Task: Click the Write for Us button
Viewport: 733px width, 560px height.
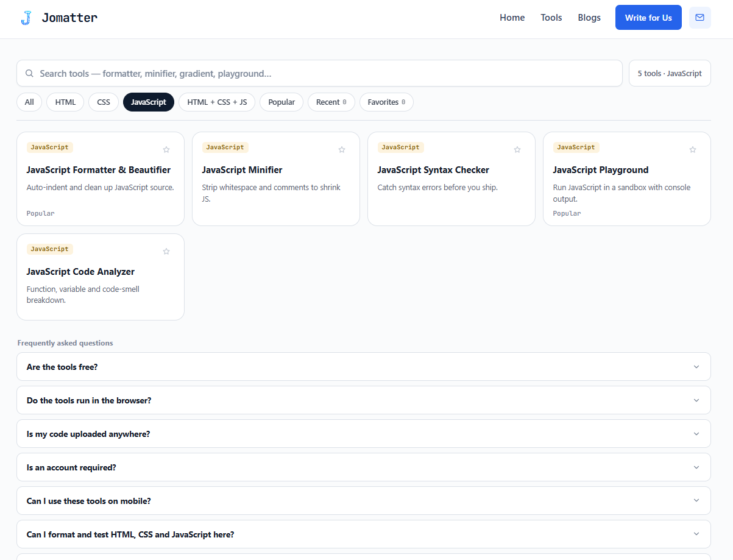Action: [648, 18]
